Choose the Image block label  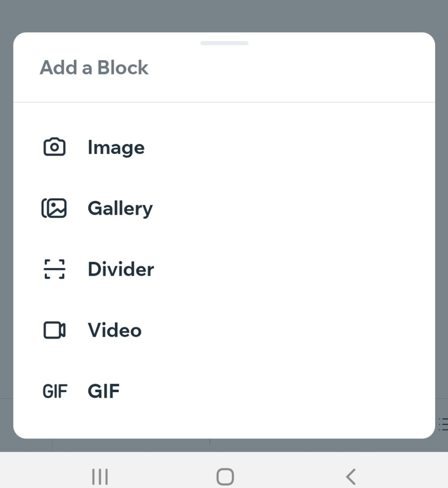click(116, 147)
